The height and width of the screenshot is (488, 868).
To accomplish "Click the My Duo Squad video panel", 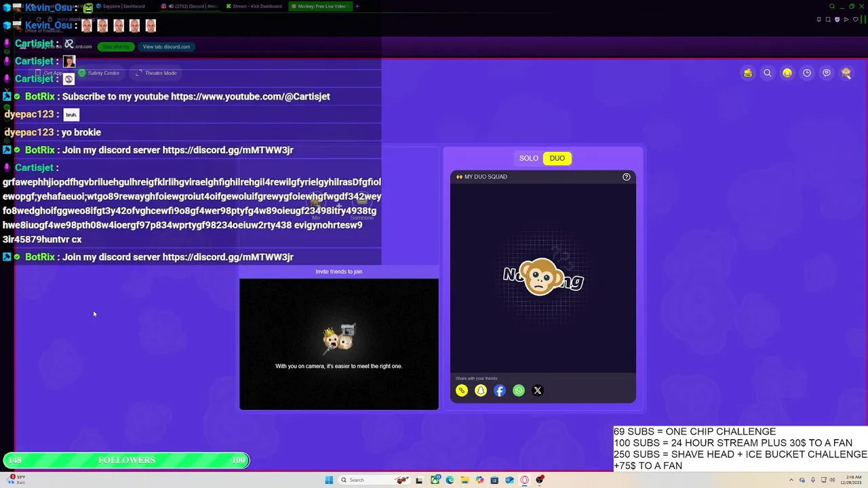I will pos(543,278).
